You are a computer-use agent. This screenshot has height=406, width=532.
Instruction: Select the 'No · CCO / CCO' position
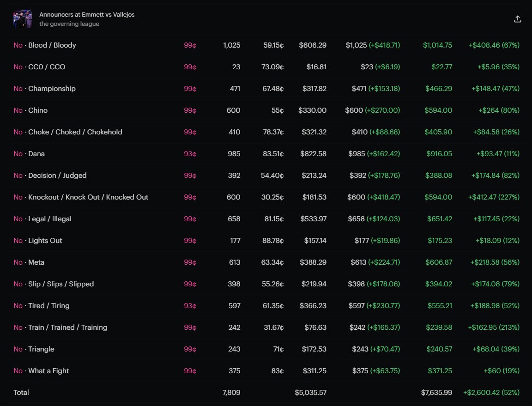(39, 67)
